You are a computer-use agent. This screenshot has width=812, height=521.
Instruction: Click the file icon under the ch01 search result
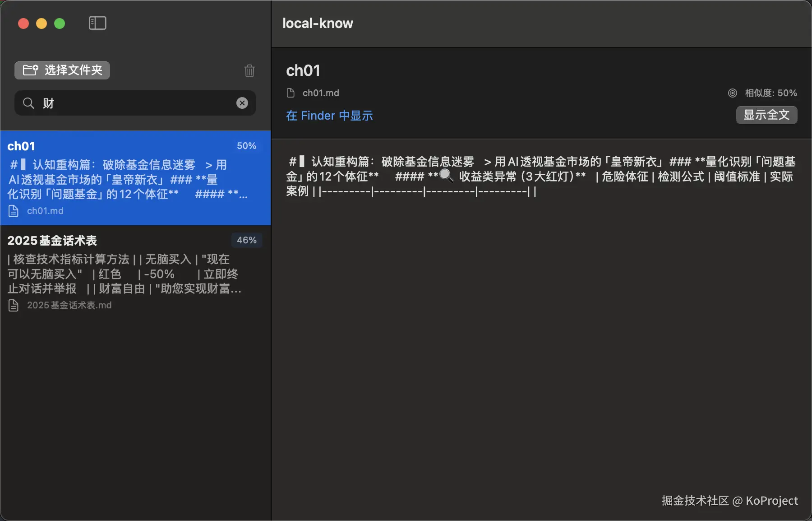point(14,210)
